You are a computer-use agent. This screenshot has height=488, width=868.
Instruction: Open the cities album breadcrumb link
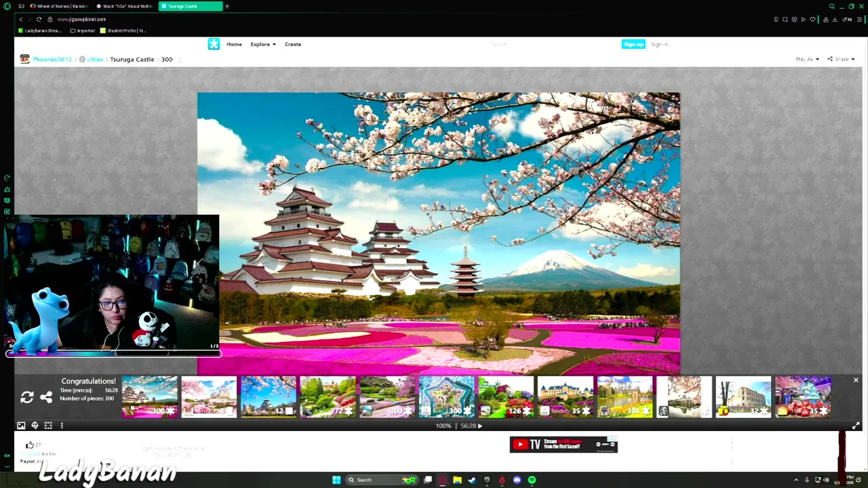(x=95, y=60)
